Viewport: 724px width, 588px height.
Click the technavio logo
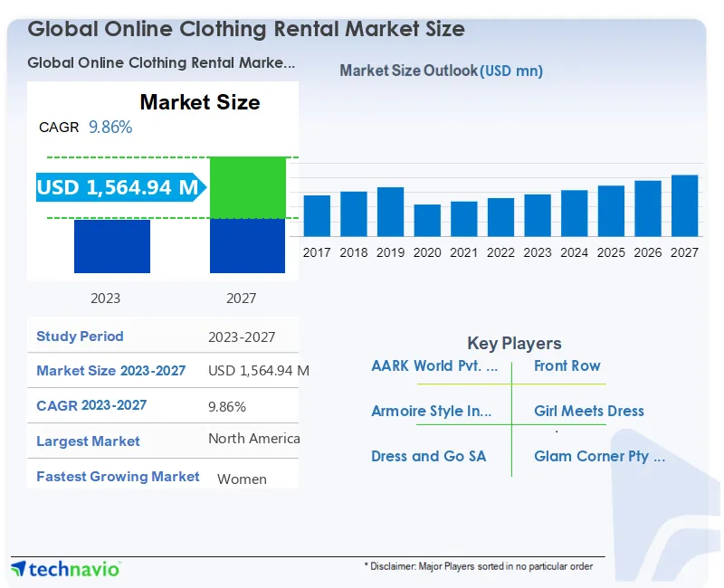coord(66,569)
